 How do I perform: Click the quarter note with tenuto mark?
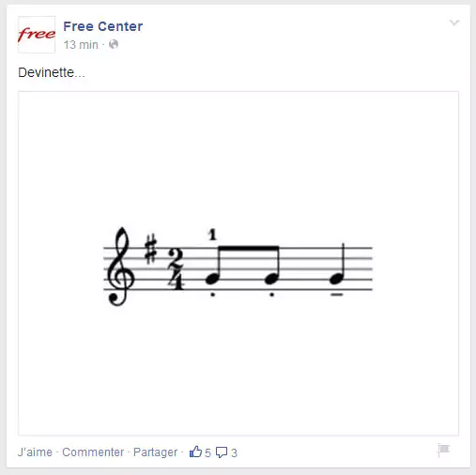[x=337, y=269]
